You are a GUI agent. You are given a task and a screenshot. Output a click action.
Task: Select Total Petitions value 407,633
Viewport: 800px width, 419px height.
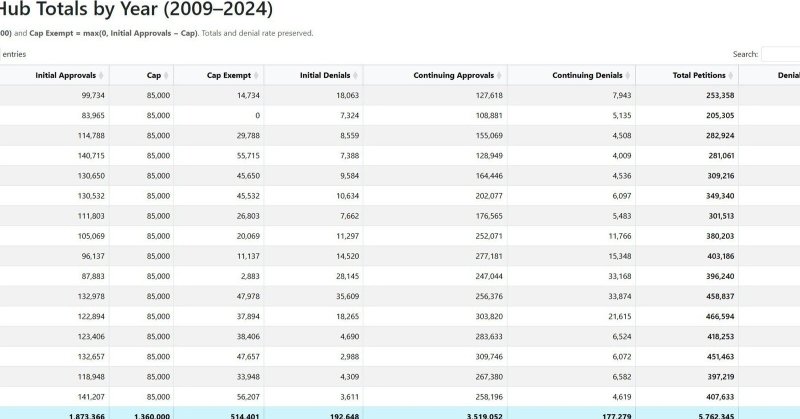[x=720, y=397]
